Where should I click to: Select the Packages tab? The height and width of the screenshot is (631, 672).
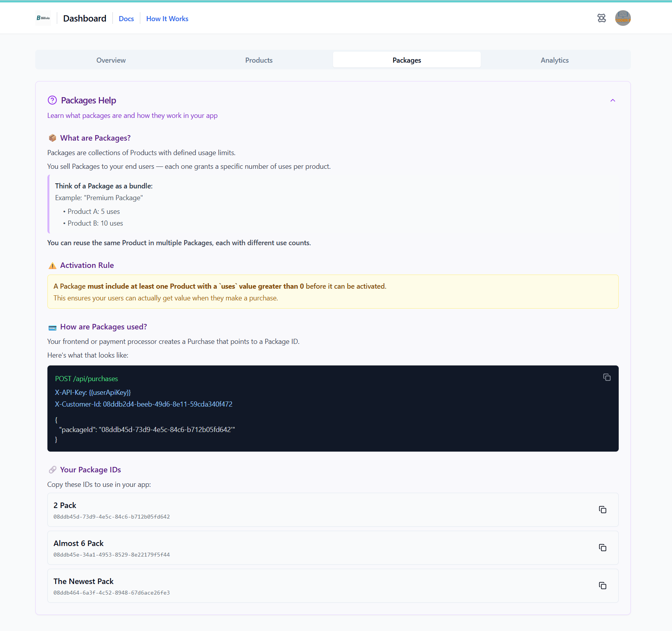(407, 60)
